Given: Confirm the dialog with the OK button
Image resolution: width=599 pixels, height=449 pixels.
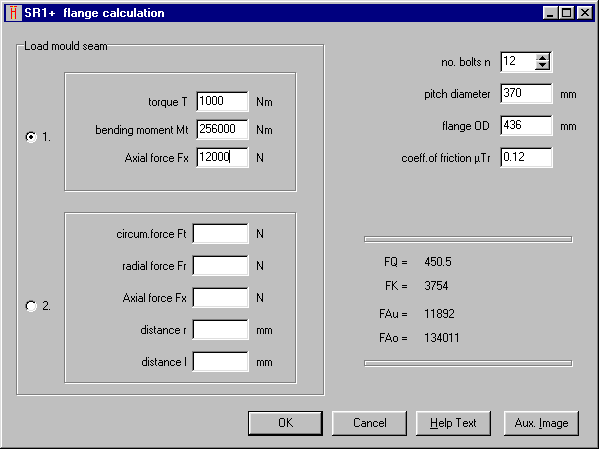Looking at the screenshot, I should point(285,423).
